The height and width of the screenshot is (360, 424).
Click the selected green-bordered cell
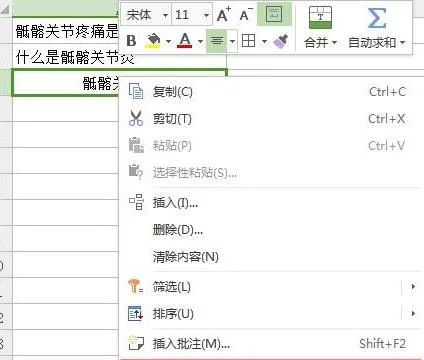tap(66, 83)
